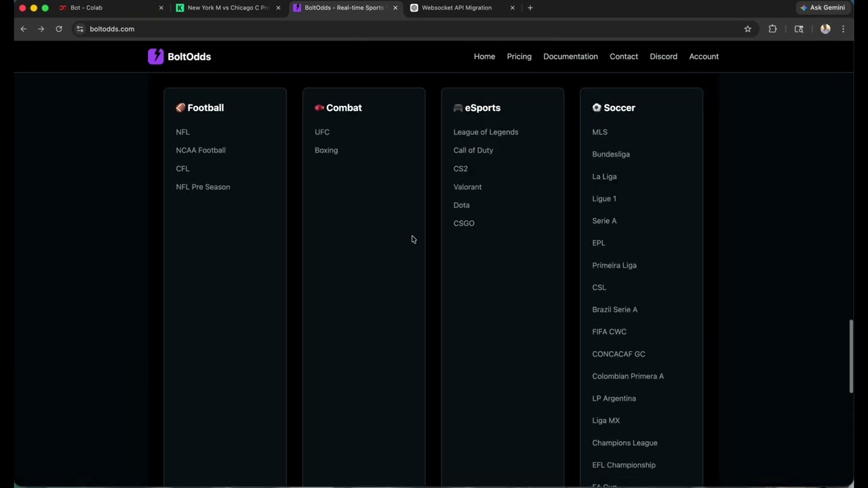The width and height of the screenshot is (868, 488).
Task: Click the soccer ball icon beside Soccer heading
Action: [x=597, y=108]
